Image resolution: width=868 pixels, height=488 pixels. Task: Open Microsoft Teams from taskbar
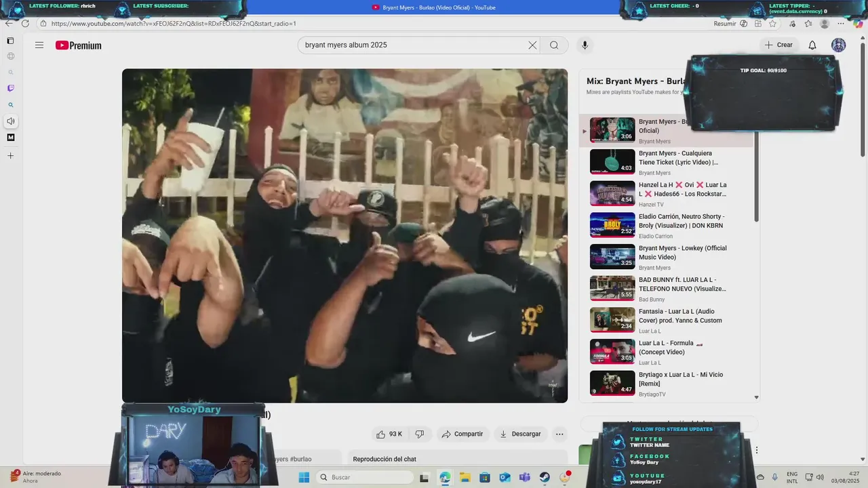pos(524,477)
